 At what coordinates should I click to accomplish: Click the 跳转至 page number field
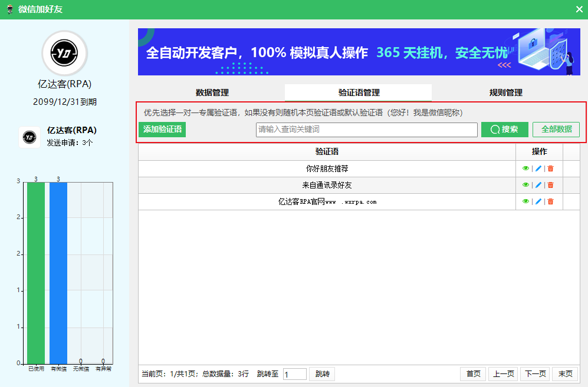[x=294, y=374]
